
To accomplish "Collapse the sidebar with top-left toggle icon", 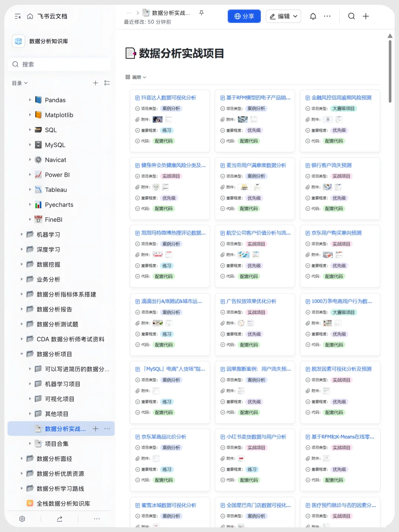I will tap(17, 16).
